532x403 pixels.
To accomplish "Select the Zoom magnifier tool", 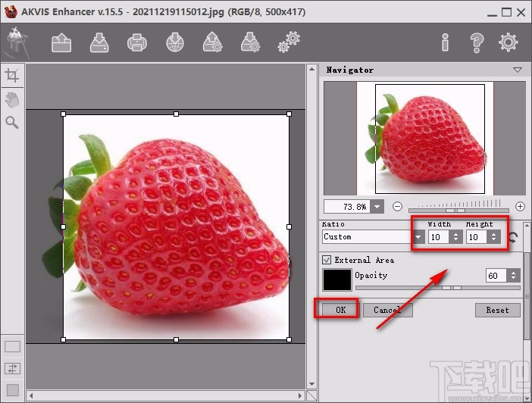I will (x=12, y=123).
